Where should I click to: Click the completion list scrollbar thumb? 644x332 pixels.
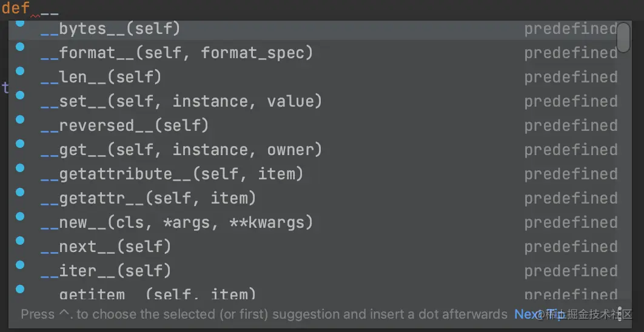click(x=623, y=38)
